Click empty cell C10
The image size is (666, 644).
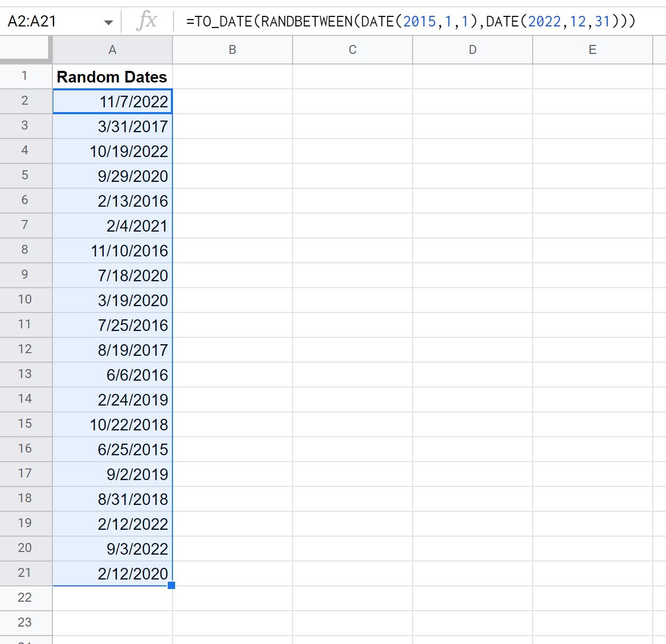coord(352,300)
